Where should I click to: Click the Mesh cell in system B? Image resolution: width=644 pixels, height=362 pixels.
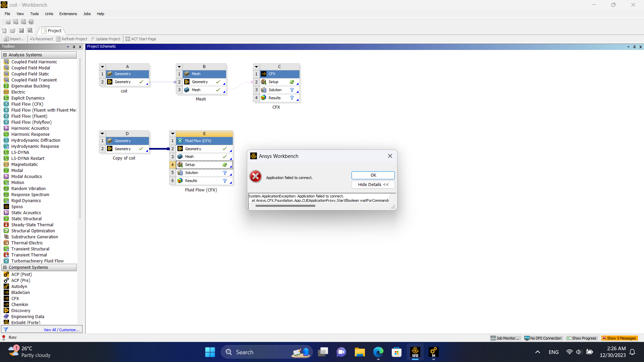[x=196, y=90]
